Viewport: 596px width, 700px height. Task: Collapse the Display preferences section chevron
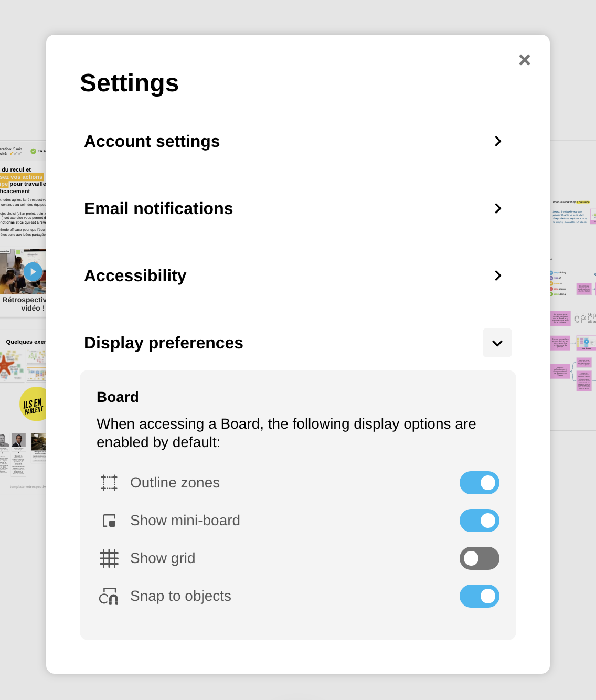(497, 343)
